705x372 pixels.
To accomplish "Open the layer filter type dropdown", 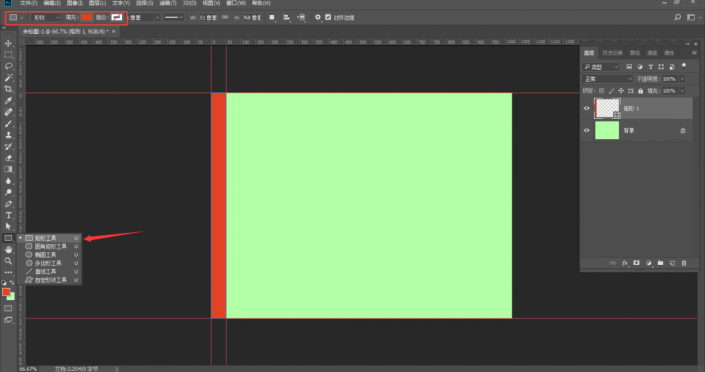I will (602, 67).
